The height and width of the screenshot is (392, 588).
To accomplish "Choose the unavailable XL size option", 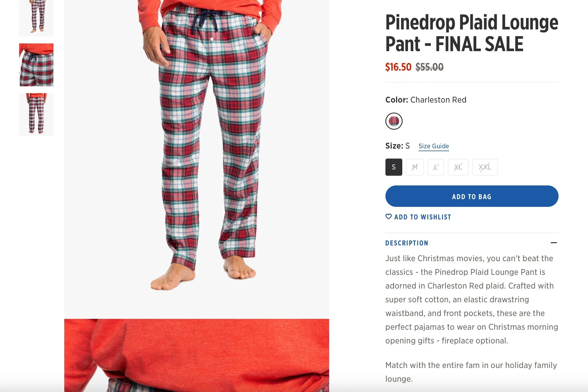I will coord(458,167).
